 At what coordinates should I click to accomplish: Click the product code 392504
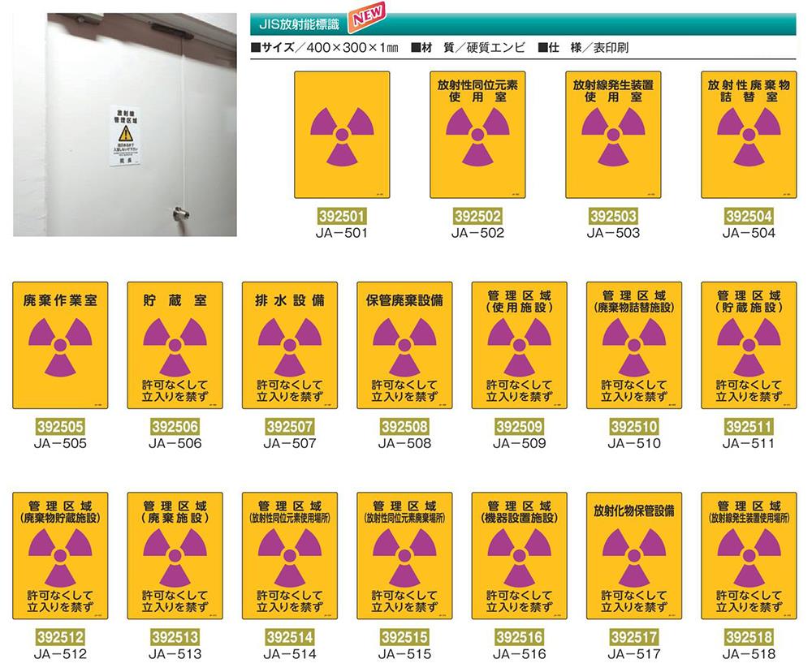(748, 217)
